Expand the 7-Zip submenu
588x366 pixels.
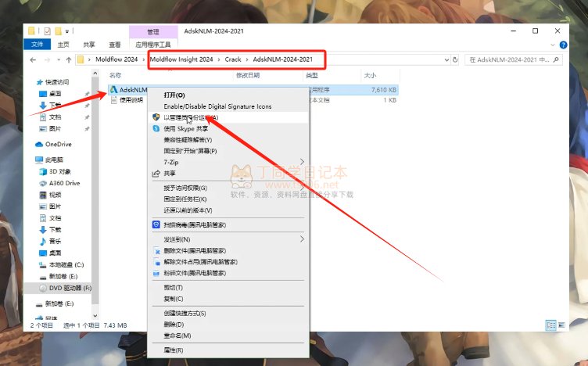[228, 162]
